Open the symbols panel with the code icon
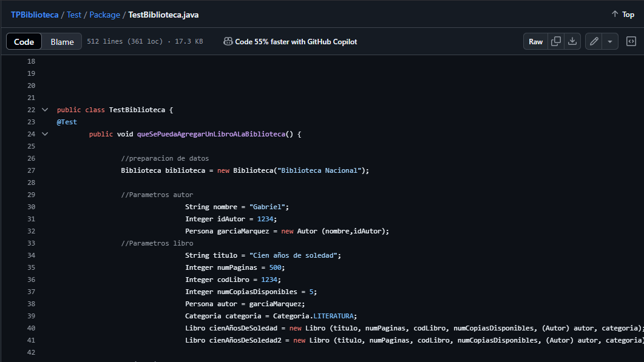644x362 pixels. coord(631,41)
